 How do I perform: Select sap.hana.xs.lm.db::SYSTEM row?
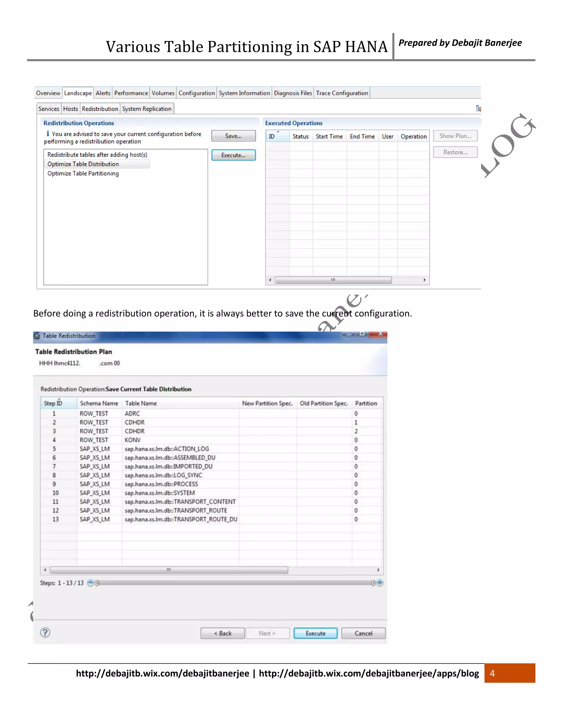coord(211,493)
